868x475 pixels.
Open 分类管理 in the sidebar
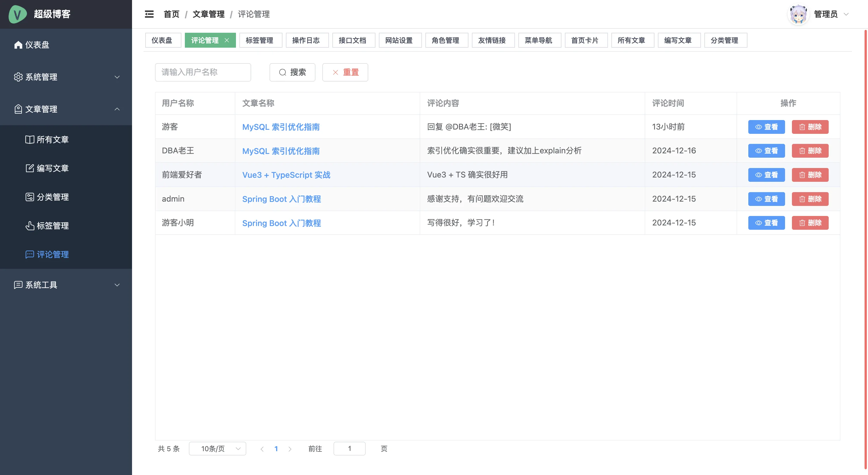(x=66, y=197)
